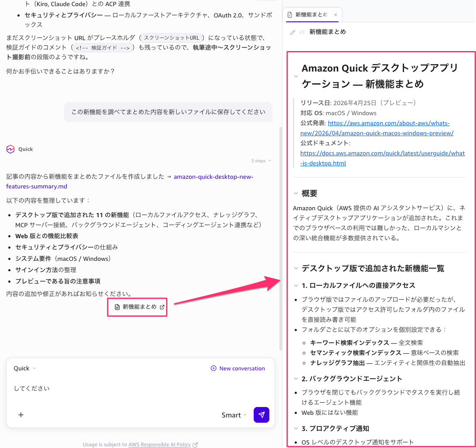Click the ナレッジグラフ抽出 sub-bullet
Viewport: 476px width, 448px height.
point(388,363)
